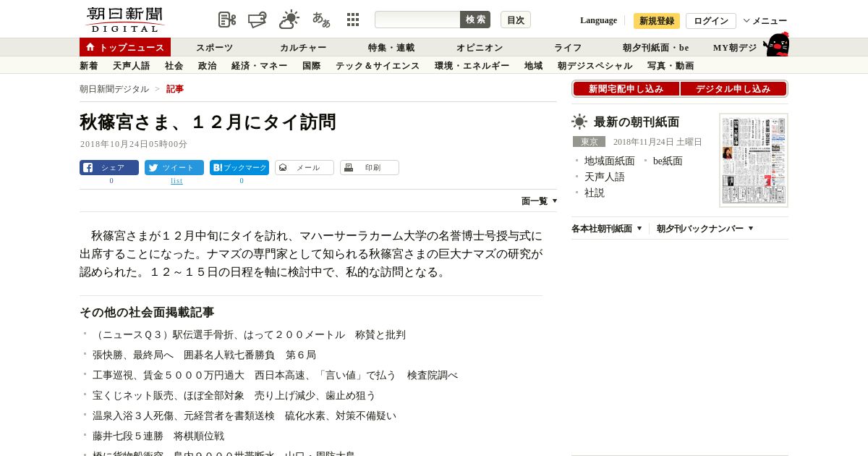Click the Asahi Shimbun Digital logo
Screen dimensions: 868x456
(x=124, y=20)
